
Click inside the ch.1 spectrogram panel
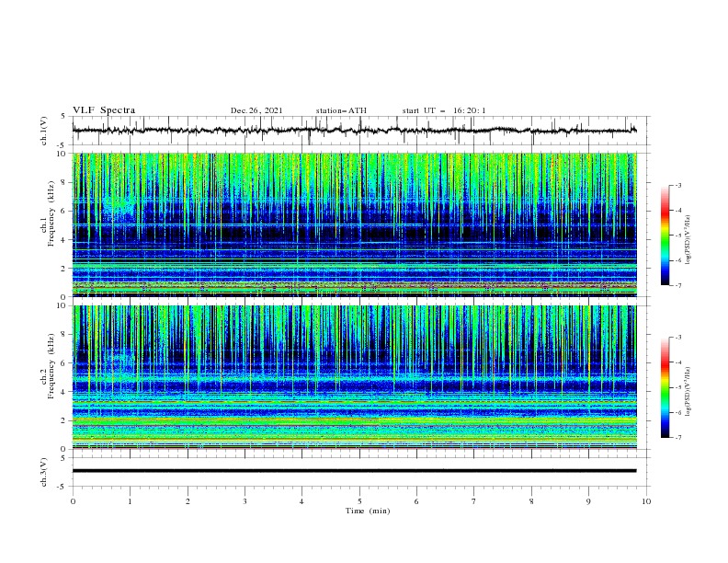coord(355,224)
